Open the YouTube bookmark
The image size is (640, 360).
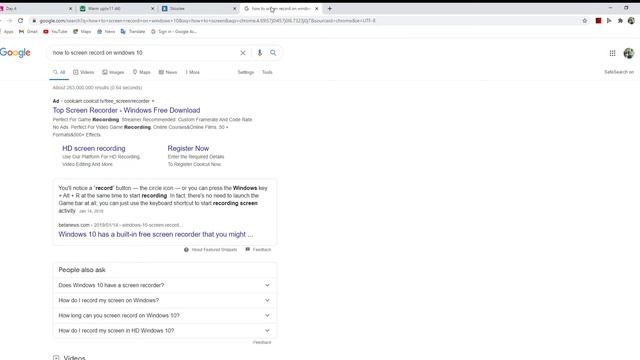(x=55, y=31)
